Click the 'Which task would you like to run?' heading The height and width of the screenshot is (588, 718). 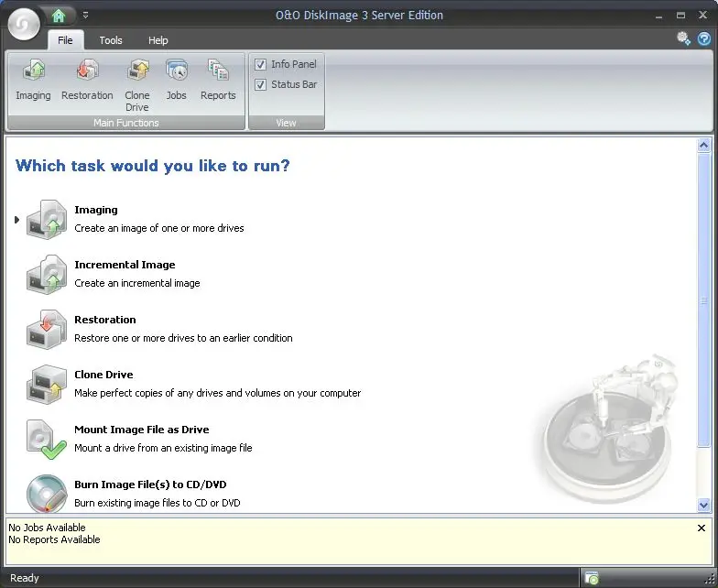coord(153,166)
